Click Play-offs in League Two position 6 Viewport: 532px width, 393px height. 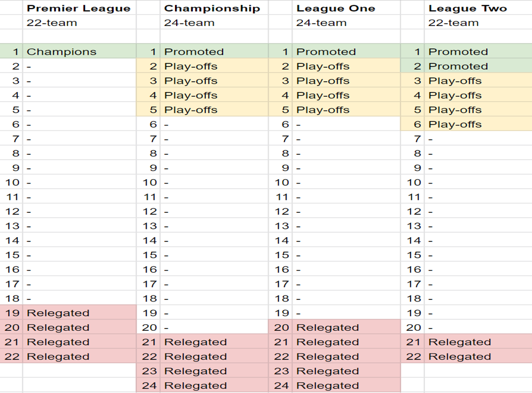[455, 125]
